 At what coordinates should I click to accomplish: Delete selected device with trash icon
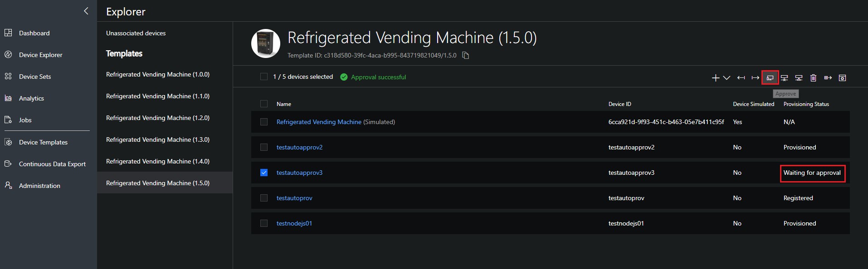click(x=813, y=78)
